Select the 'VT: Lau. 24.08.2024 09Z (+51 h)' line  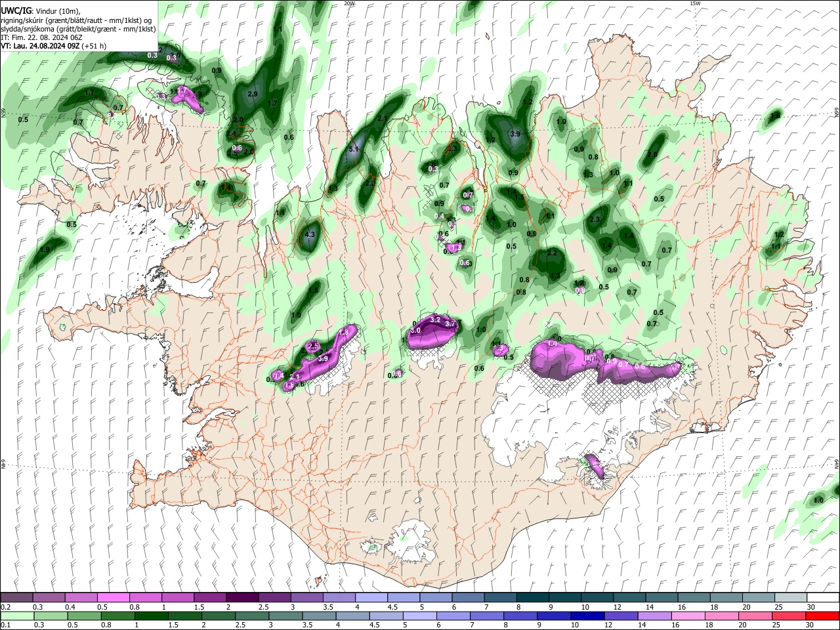pyautogui.click(x=54, y=47)
